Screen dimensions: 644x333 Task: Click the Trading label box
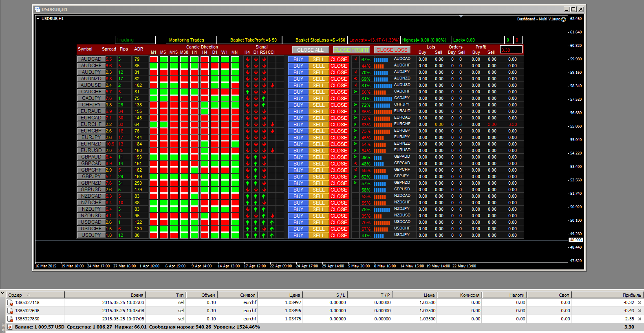pos(135,40)
